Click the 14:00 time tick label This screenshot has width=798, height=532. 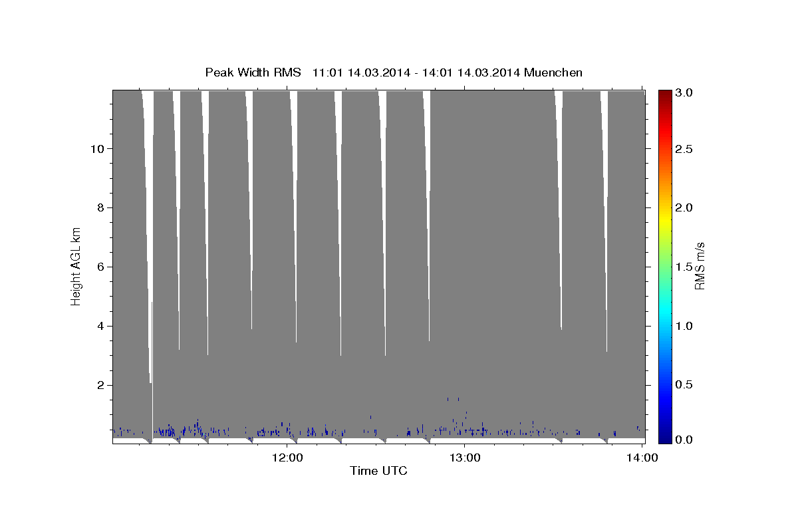pyautogui.click(x=642, y=457)
